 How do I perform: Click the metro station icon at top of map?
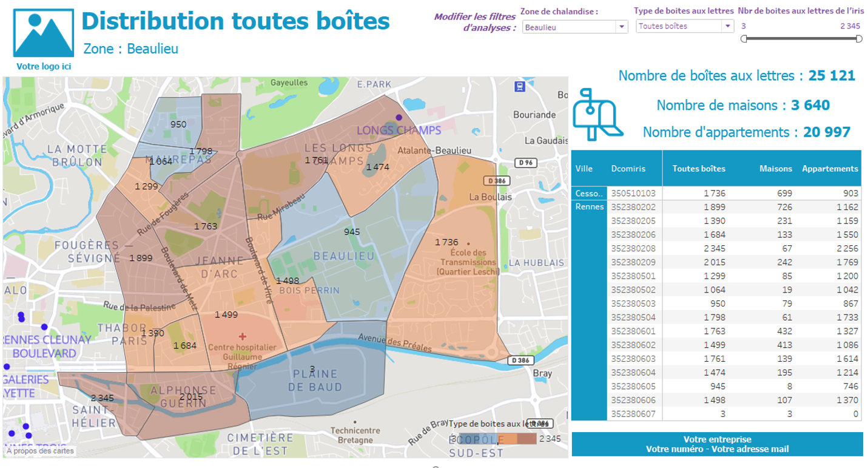519,88
